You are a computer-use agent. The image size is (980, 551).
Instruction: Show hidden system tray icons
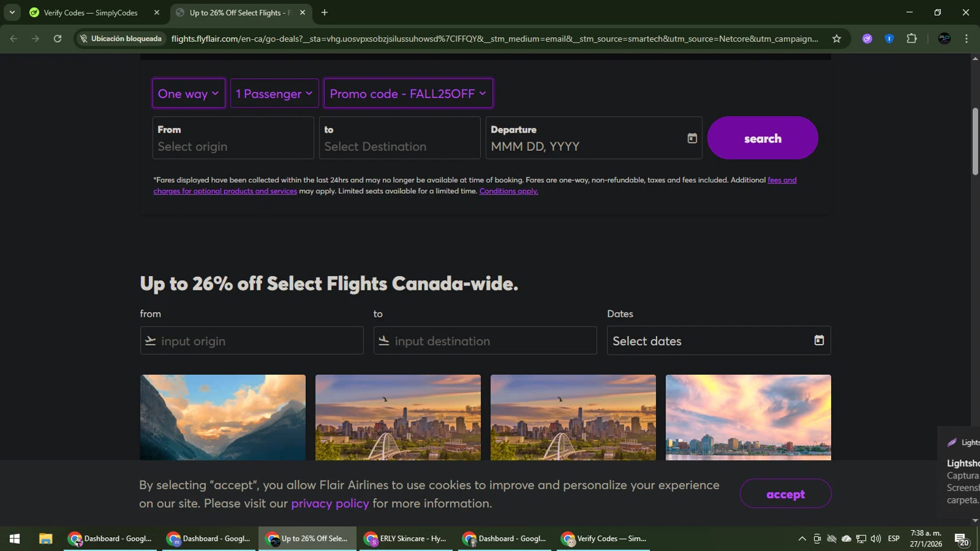(x=802, y=539)
